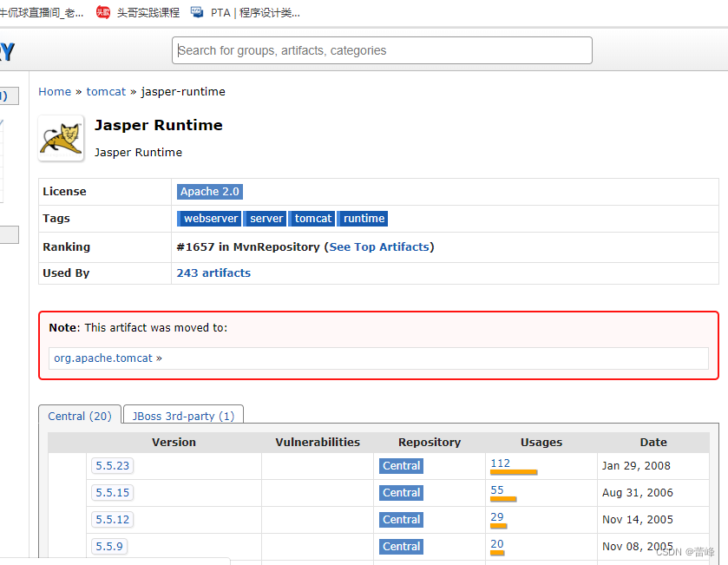Viewport: 728px width, 565px height.
Task: Open the PTA bookmark icon
Action: point(197,12)
